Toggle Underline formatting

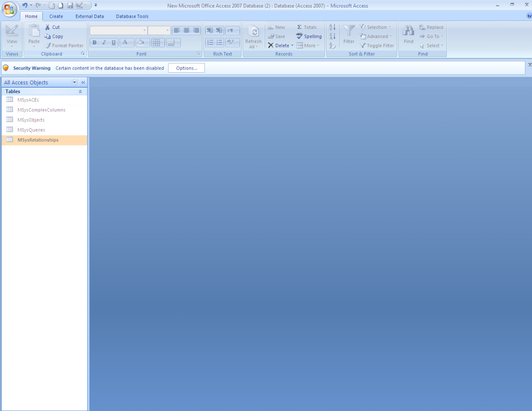click(114, 43)
